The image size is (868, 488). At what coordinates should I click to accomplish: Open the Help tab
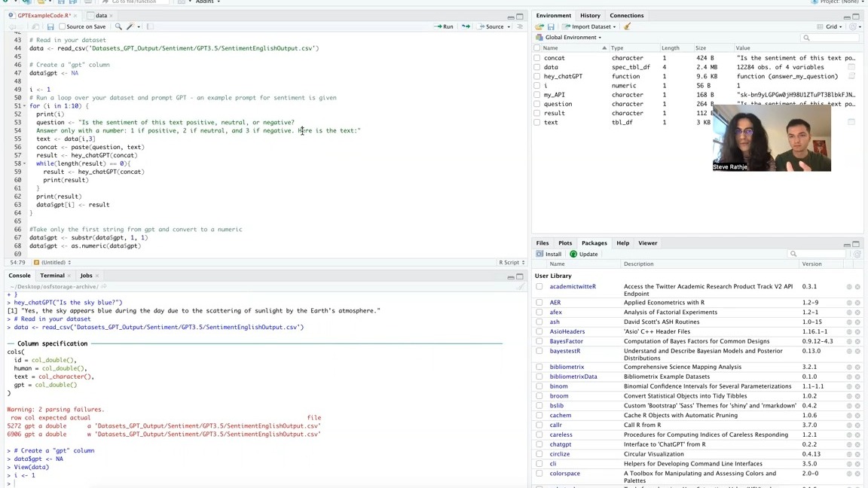[x=623, y=243]
